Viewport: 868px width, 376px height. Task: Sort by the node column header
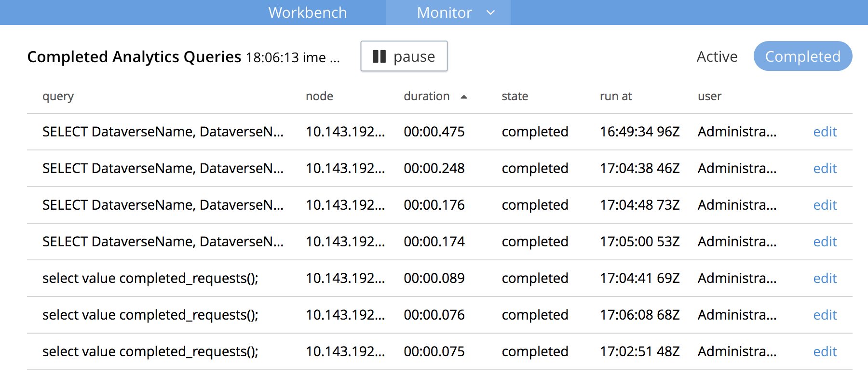pyautogui.click(x=319, y=96)
